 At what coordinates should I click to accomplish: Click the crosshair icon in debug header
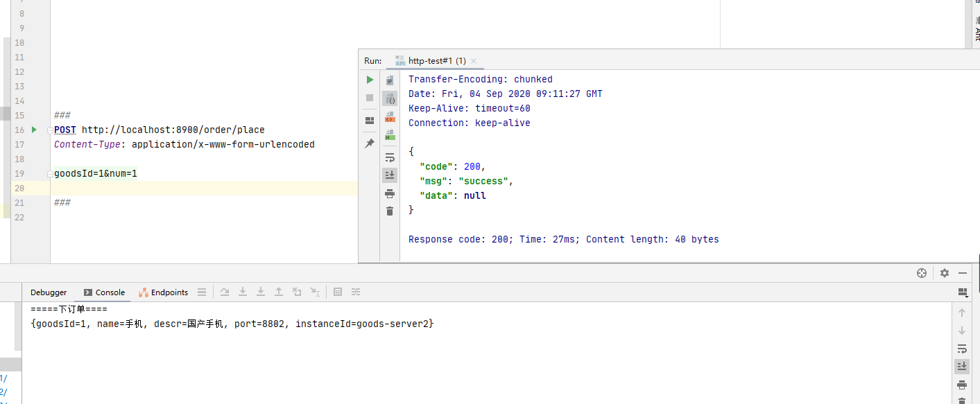pyautogui.click(x=922, y=273)
